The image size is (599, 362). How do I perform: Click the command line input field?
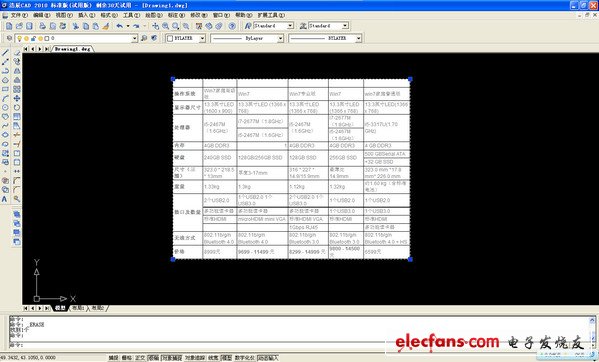pyautogui.click(x=199, y=345)
